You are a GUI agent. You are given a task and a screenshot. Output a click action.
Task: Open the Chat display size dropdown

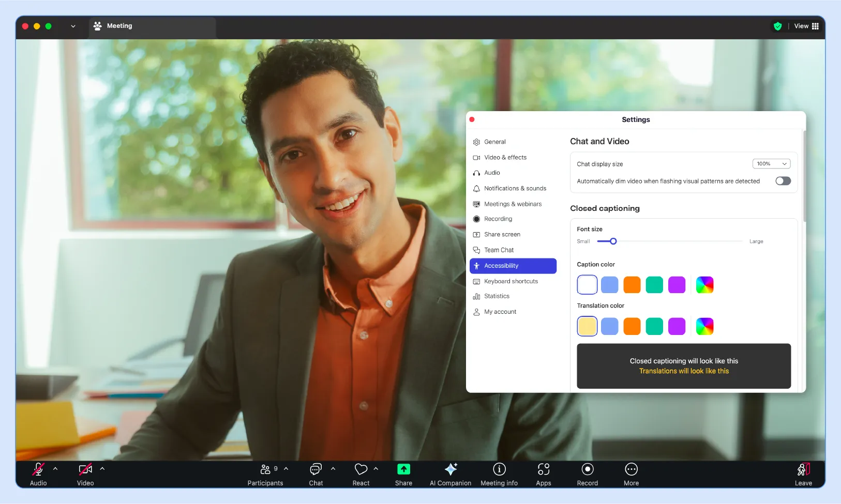tap(771, 163)
